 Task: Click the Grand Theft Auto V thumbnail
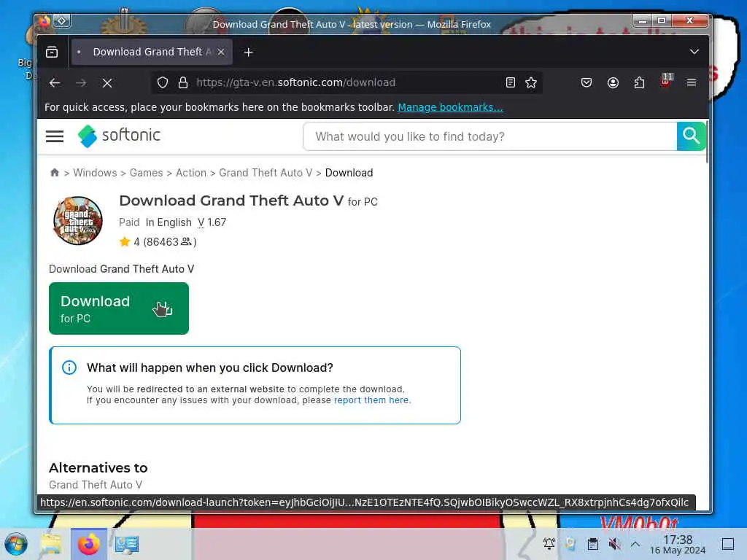pos(77,220)
